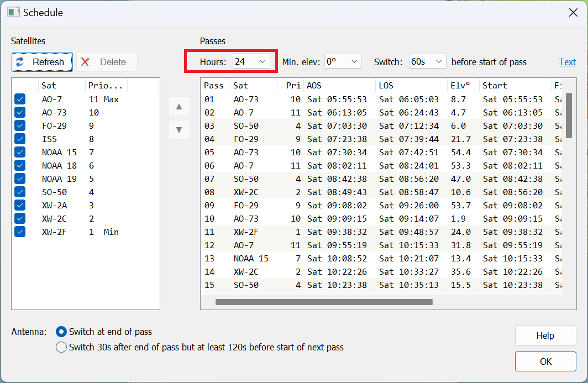Click the Elv° column header

[x=461, y=86]
